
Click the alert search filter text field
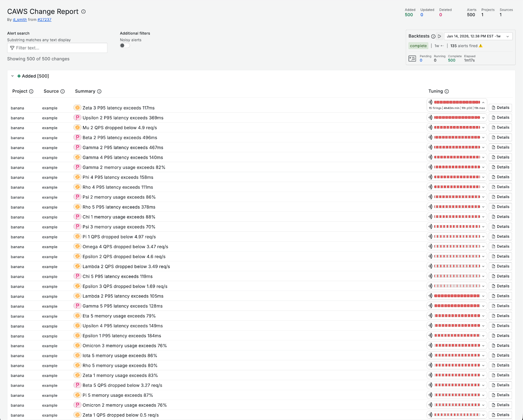click(57, 48)
